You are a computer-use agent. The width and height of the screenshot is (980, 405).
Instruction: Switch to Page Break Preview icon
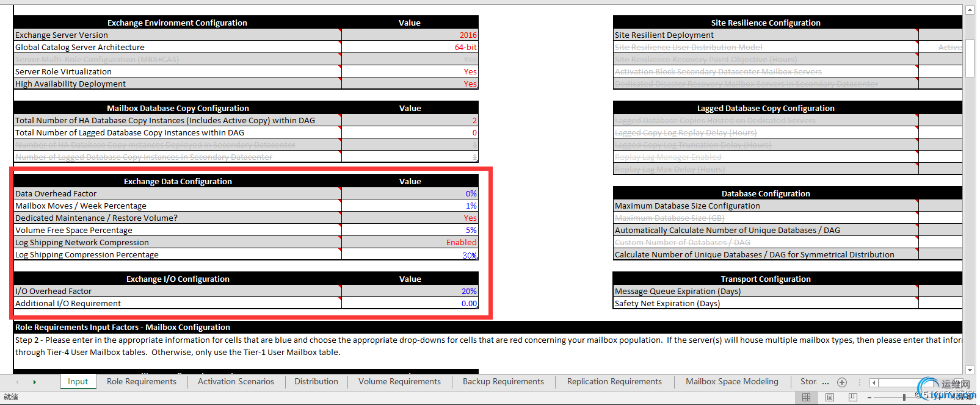[853, 398]
